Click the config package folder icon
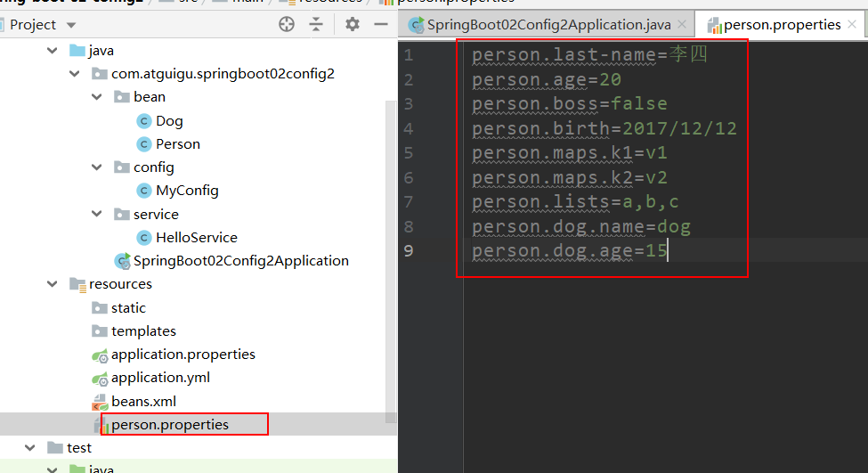The height and width of the screenshot is (473, 868). 122,167
